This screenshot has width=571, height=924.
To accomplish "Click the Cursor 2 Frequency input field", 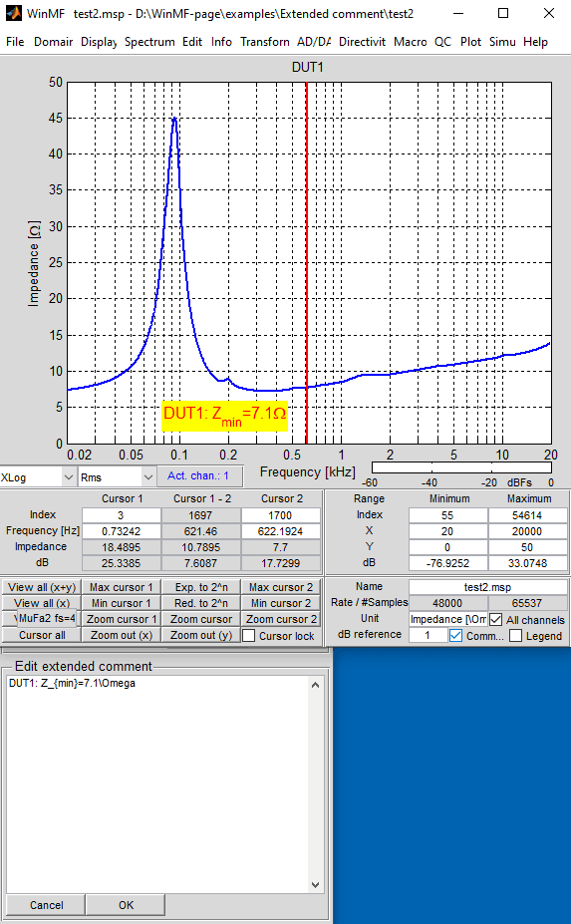I will click(x=280, y=531).
